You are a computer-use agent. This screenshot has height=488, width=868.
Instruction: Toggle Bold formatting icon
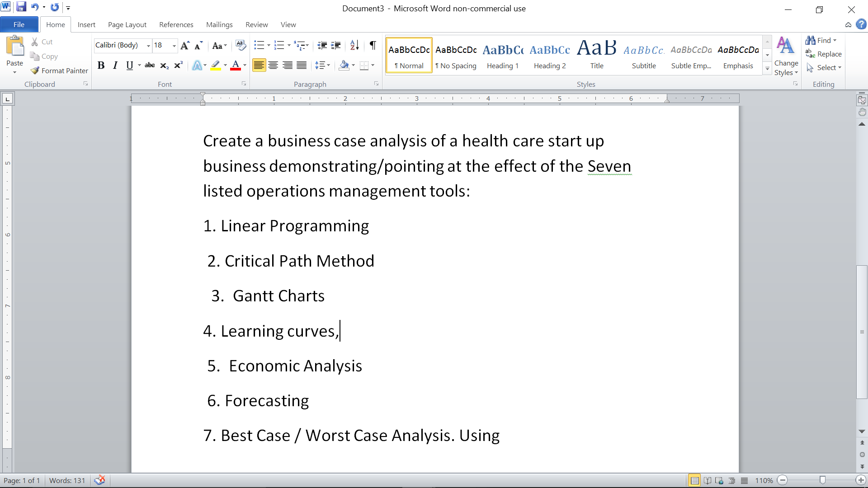point(100,65)
